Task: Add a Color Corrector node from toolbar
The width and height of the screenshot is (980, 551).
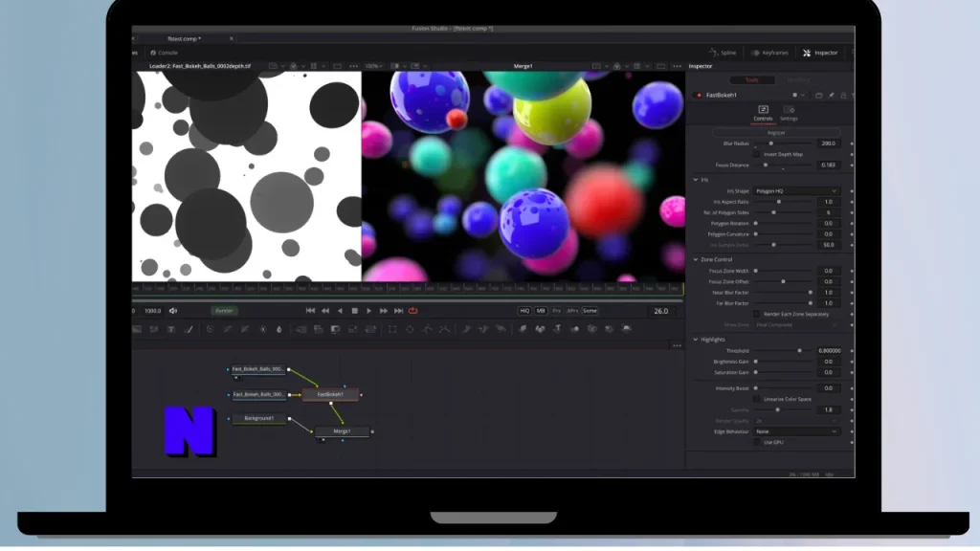Action: click(210, 329)
